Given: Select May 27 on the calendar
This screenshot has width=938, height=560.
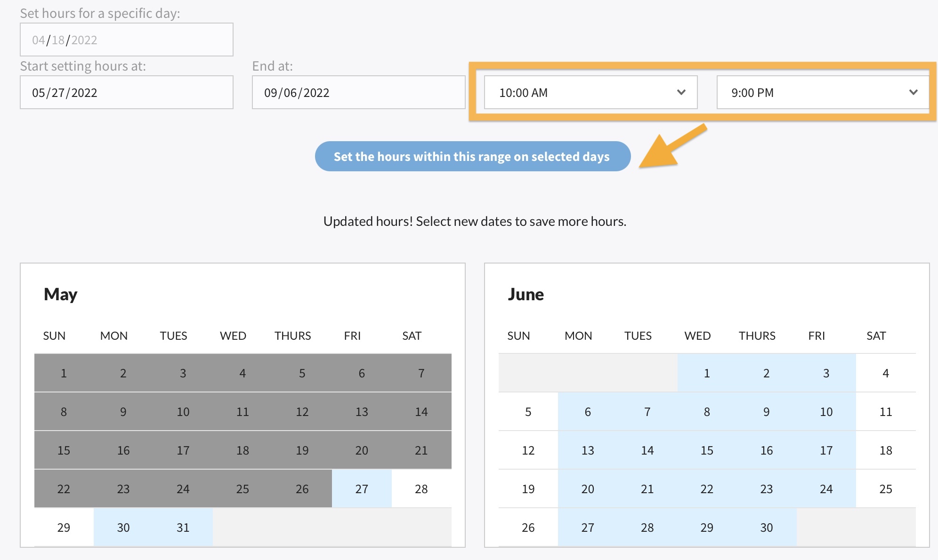Looking at the screenshot, I should (x=362, y=489).
